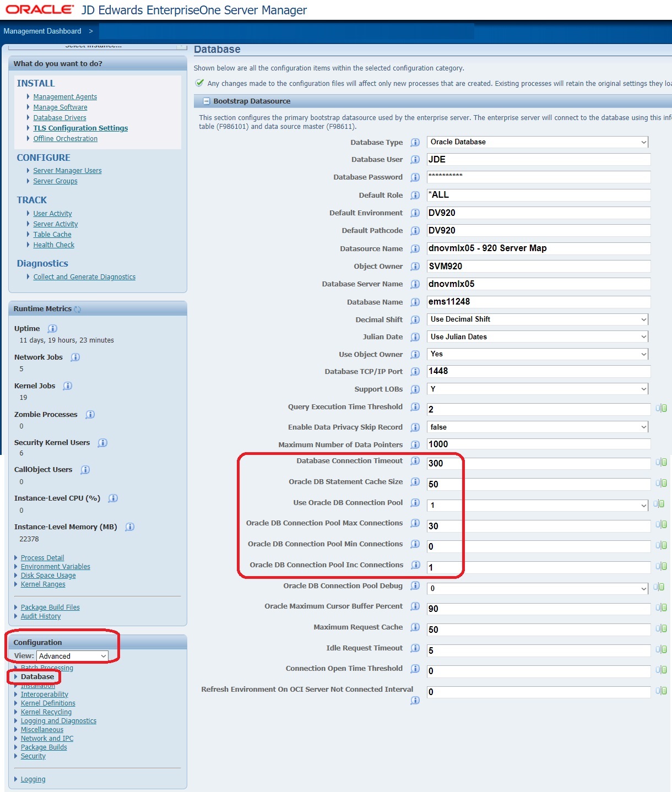The height and width of the screenshot is (792, 672).
Task: Open the TLS Configuration Settings link
Action: 80,128
